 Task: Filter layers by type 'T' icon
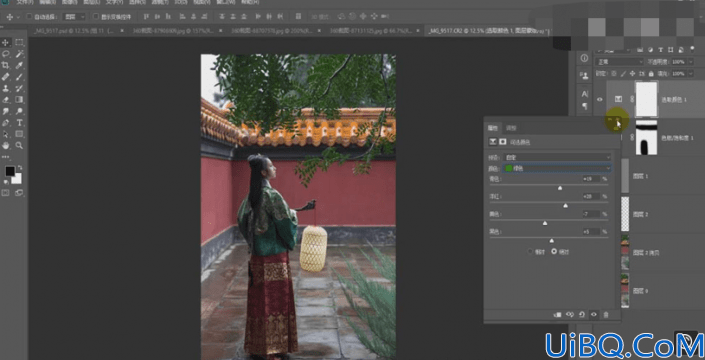(x=660, y=50)
